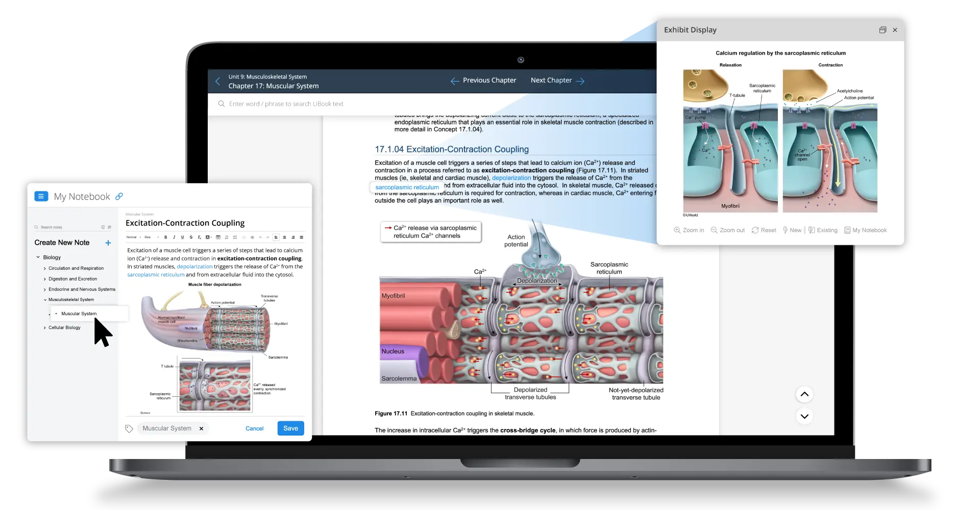Go to the Next Chapter

tap(557, 81)
